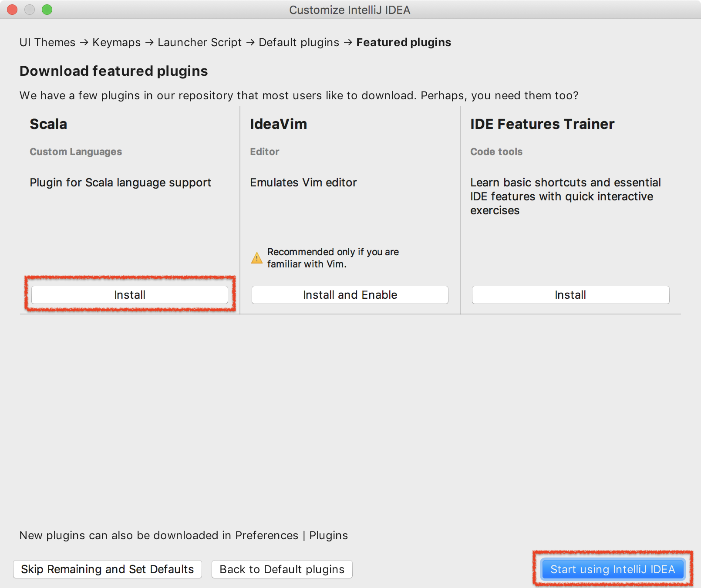Click the IdeaVim warning triangle icon

pos(257,258)
